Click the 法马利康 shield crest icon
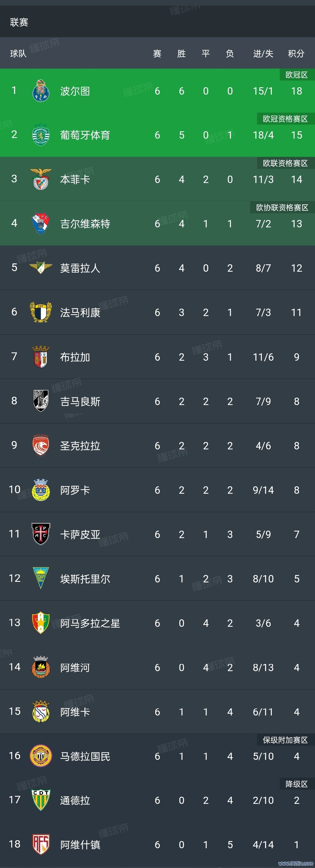Viewport: 315px width, 868px height. click(41, 312)
